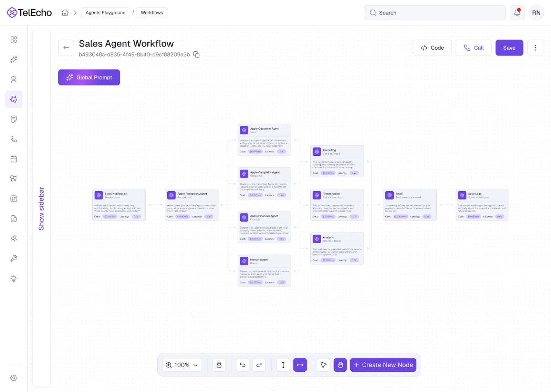Redo the last canvas action
This screenshot has height=392, width=551.
[x=259, y=365]
